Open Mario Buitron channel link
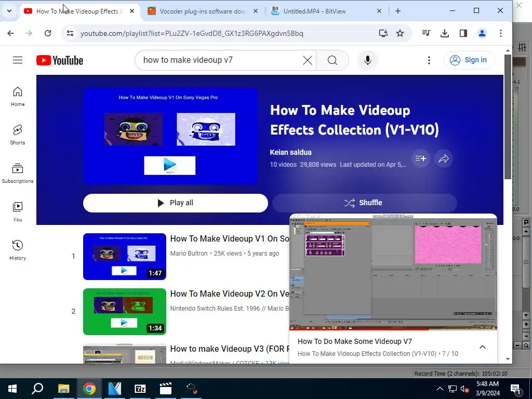 (189, 254)
